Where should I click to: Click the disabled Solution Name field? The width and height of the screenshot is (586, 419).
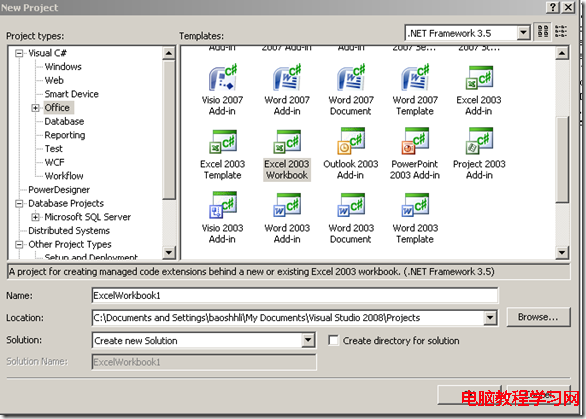click(204, 362)
